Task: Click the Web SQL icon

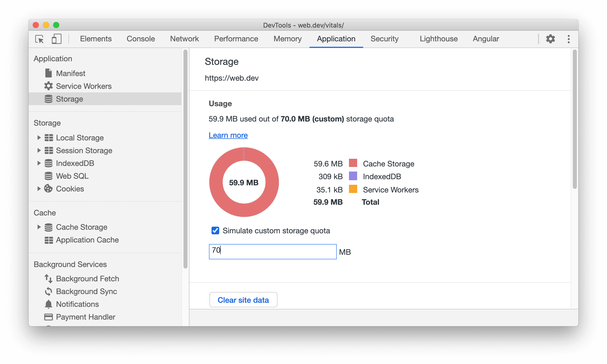Action: click(x=49, y=176)
